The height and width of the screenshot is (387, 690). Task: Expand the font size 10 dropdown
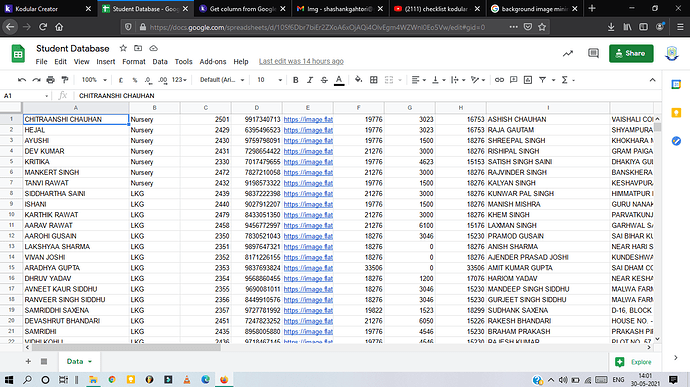click(269, 80)
